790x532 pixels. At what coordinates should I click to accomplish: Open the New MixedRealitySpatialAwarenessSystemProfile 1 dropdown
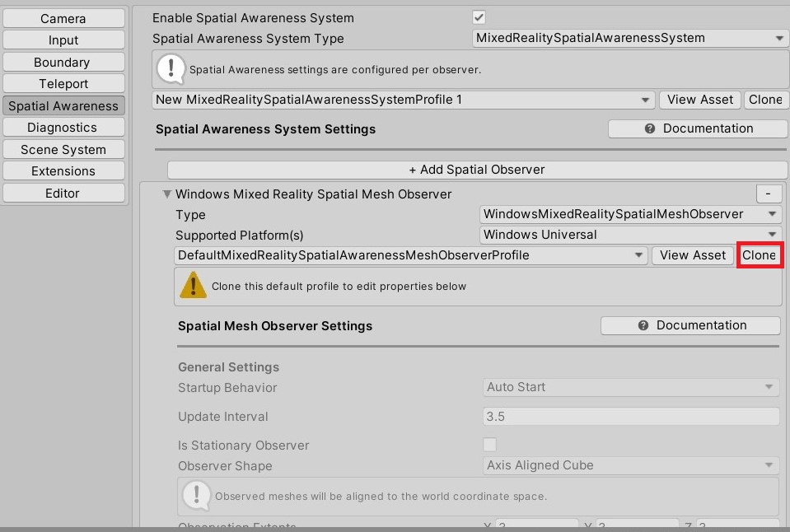pos(403,100)
